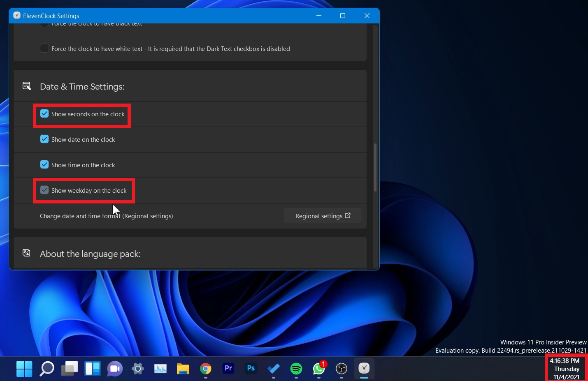The height and width of the screenshot is (381, 588).
Task: Toggle Show weekday on the clock
Action: click(44, 190)
